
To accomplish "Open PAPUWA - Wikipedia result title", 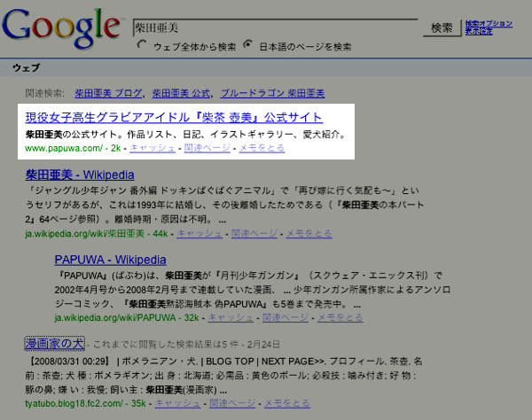I will click(110, 260).
